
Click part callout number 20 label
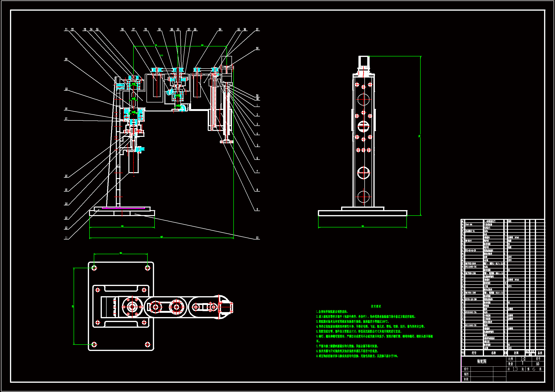pos(66,59)
